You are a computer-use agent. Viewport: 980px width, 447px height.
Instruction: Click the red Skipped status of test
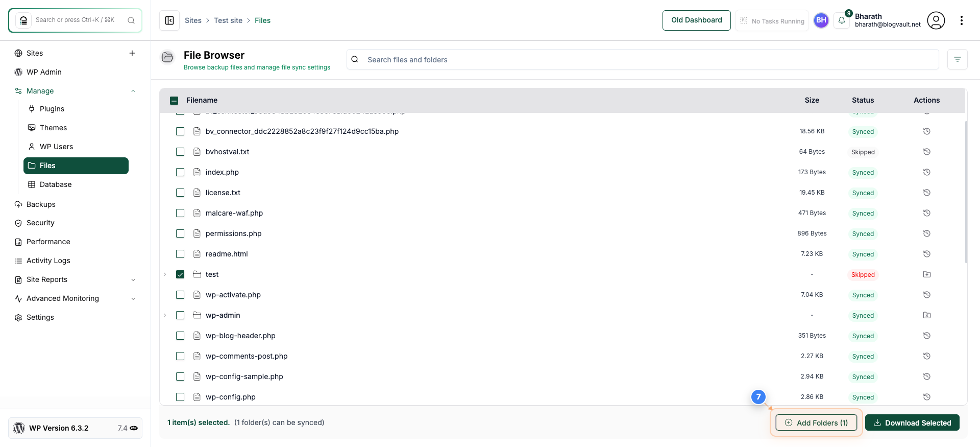[863, 275]
